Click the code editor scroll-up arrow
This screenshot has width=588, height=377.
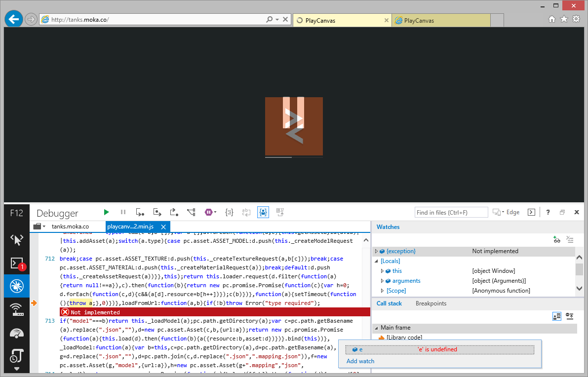(366, 240)
